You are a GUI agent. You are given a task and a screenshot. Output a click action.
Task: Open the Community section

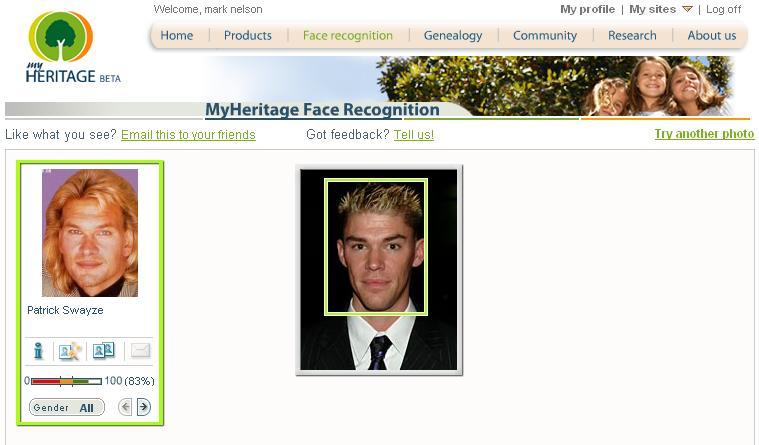pos(545,35)
